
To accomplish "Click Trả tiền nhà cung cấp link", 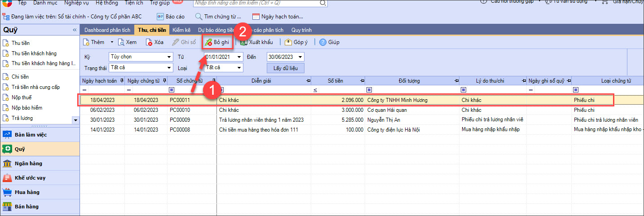I will coord(35,87).
